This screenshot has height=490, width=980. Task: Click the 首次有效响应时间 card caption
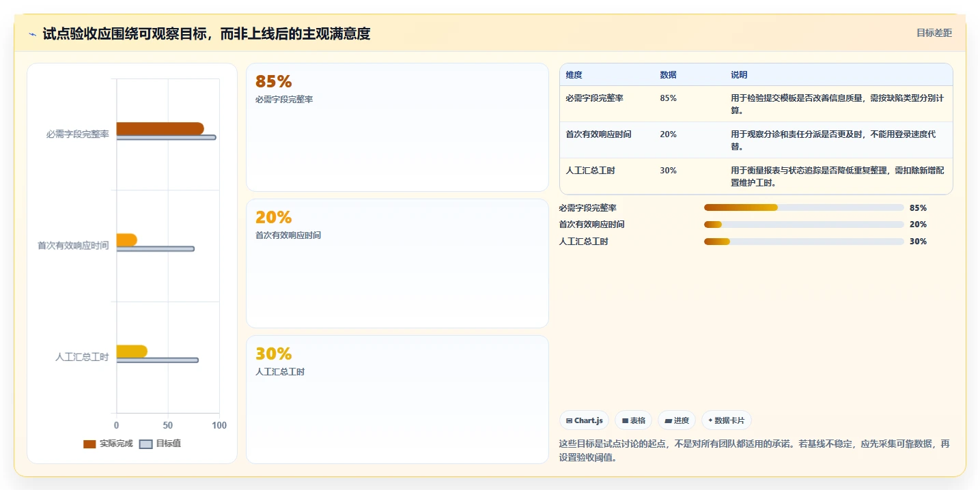[288, 235]
